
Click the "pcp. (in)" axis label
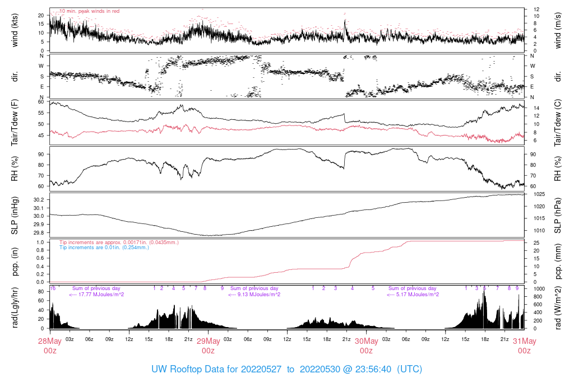tap(15, 262)
